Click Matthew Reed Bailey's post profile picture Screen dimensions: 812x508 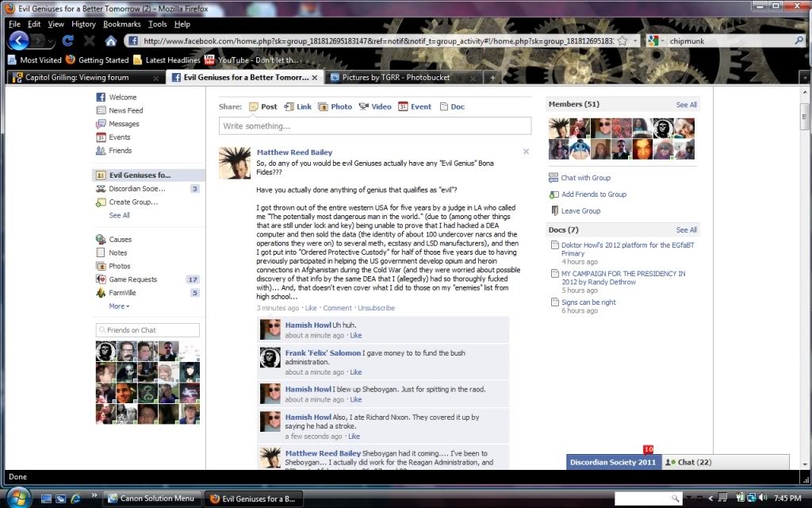235,163
